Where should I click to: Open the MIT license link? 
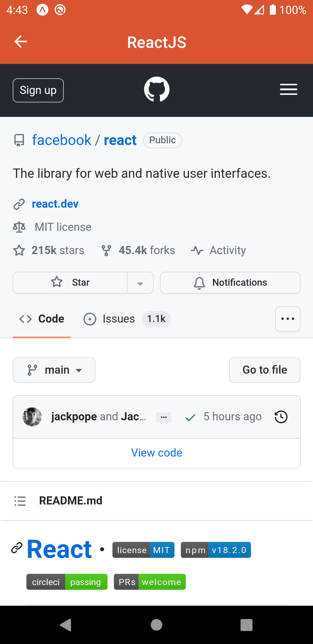[63, 227]
